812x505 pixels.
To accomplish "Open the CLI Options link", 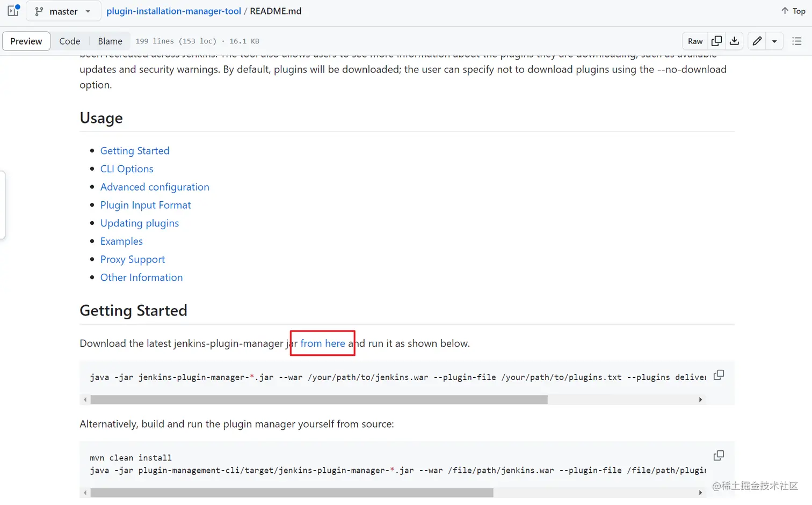I will pyautogui.click(x=127, y=169).
